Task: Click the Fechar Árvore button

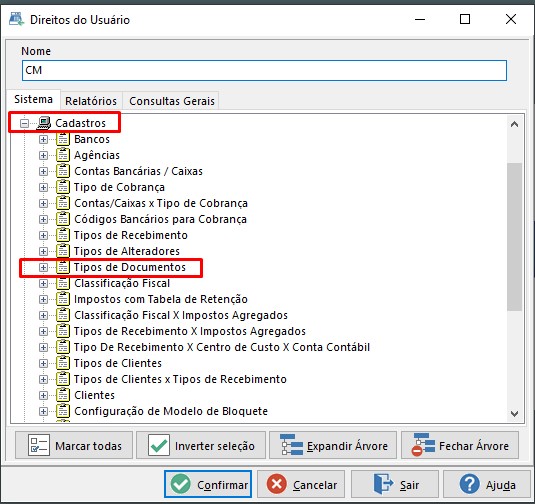Action: (460, 445)
